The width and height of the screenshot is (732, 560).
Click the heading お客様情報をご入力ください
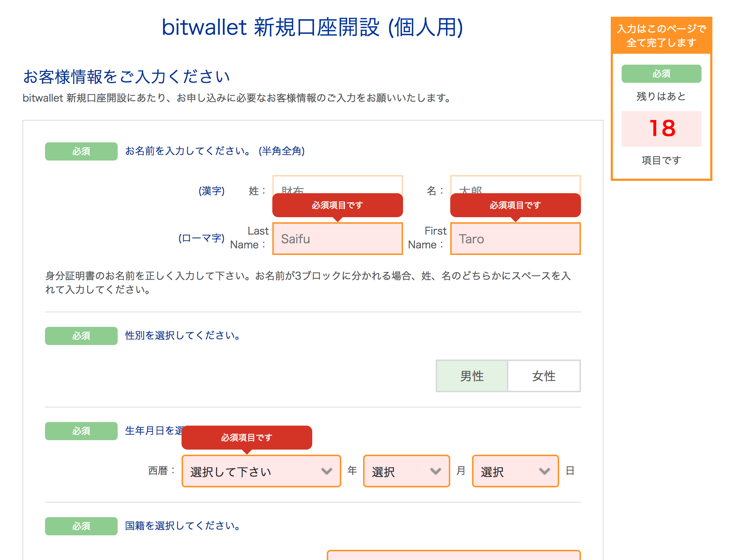pyautogui.click(x=126, y=77)
